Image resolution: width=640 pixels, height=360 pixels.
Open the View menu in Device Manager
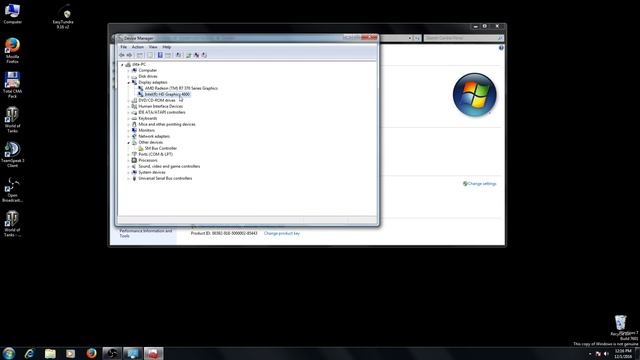point(153,47)
